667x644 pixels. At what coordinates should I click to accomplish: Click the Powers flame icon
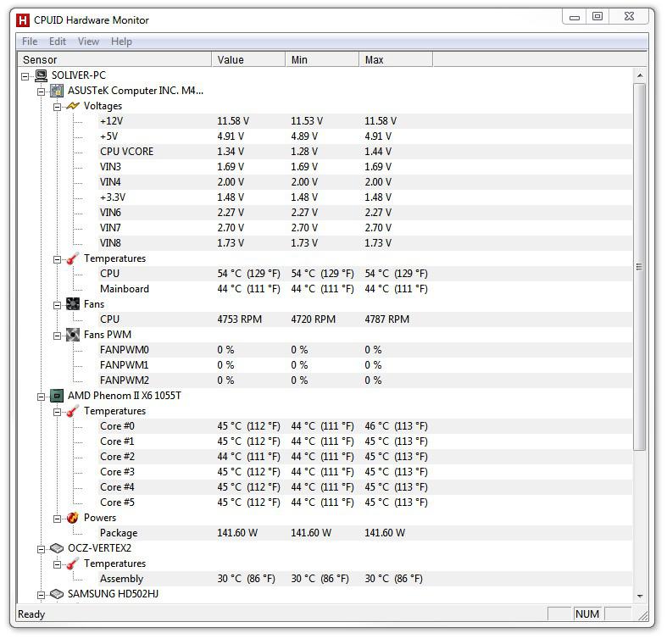point(73,518)
